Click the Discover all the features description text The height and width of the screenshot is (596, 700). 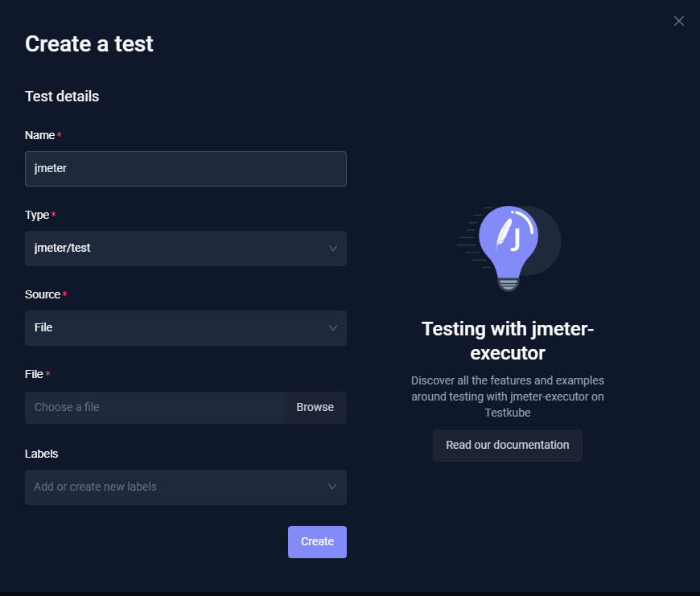tap(507, 396)
